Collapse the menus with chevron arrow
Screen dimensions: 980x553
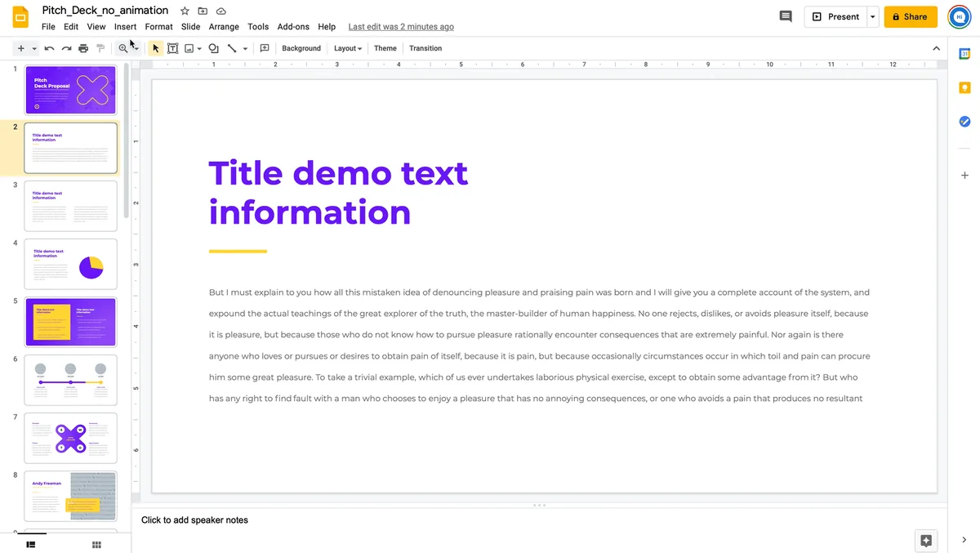click(x=936, y=48)
